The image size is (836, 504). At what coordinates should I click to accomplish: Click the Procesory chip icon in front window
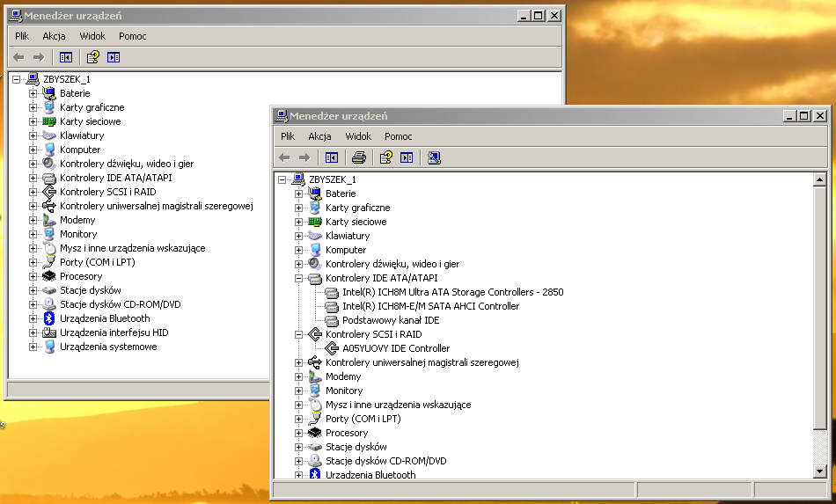point(315,433)
